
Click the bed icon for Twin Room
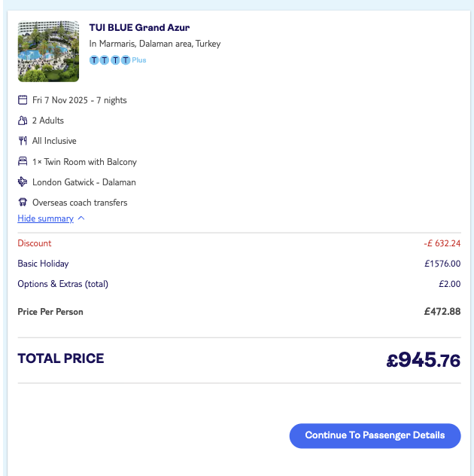tap(23, 162)
